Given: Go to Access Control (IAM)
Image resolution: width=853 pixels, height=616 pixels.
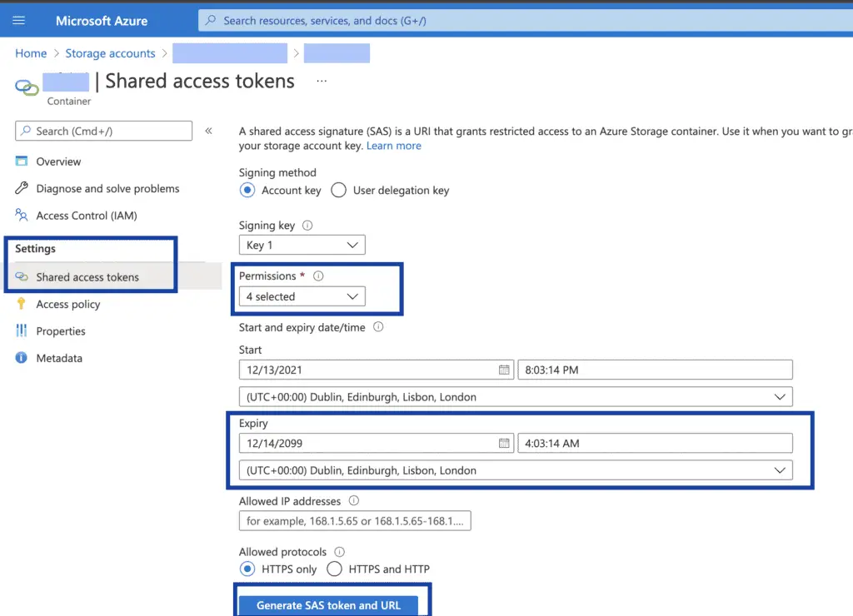Looking at the screenshot, I should [87, 216].
